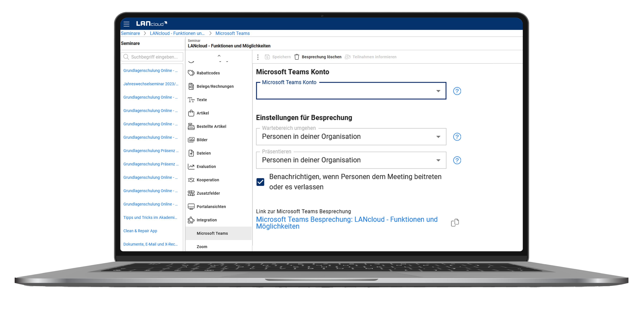This screenshot has width=644, height=319.
Task: Click the Kooperation handshake icon
Action: [x=191, y=180]
